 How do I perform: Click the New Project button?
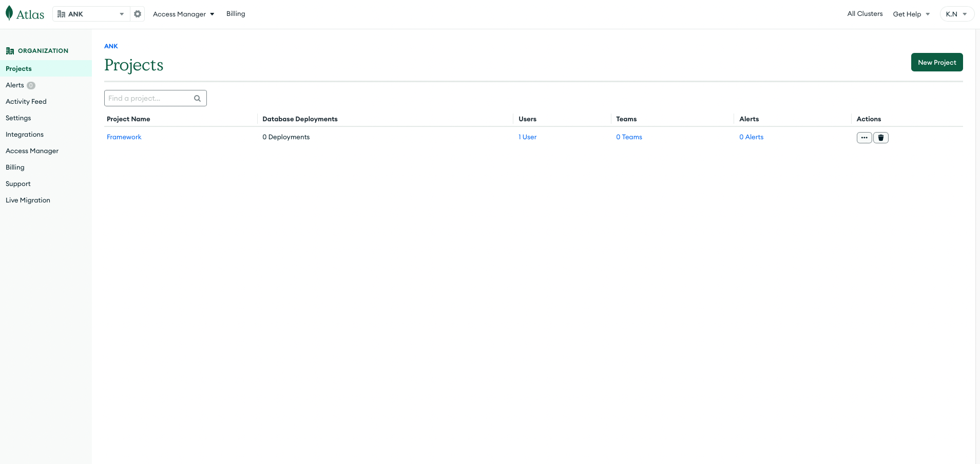[x=936, y=62]
